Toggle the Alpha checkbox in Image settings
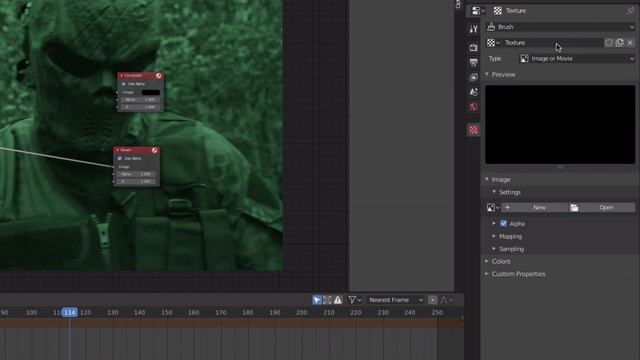 click(503, 223)
